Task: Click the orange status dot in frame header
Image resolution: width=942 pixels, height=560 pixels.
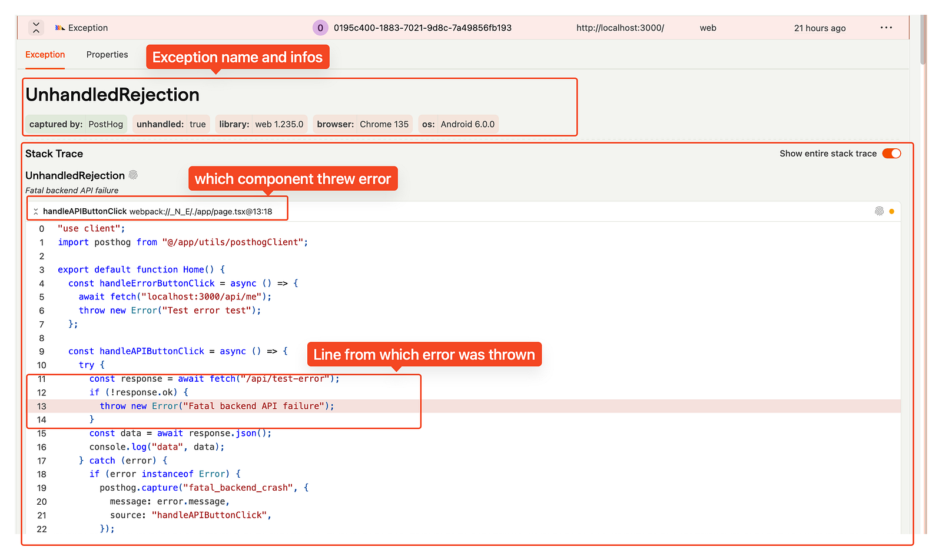Action: tap(891, 211)
